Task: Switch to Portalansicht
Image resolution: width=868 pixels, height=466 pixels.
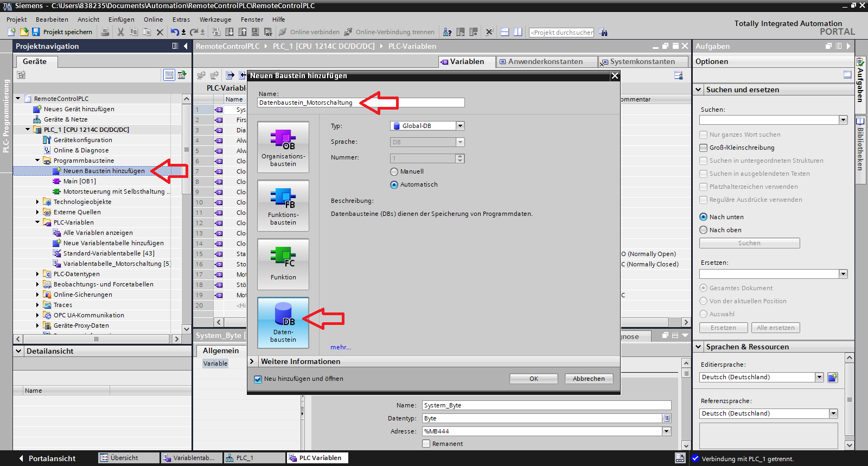Action: pos(47,458)
